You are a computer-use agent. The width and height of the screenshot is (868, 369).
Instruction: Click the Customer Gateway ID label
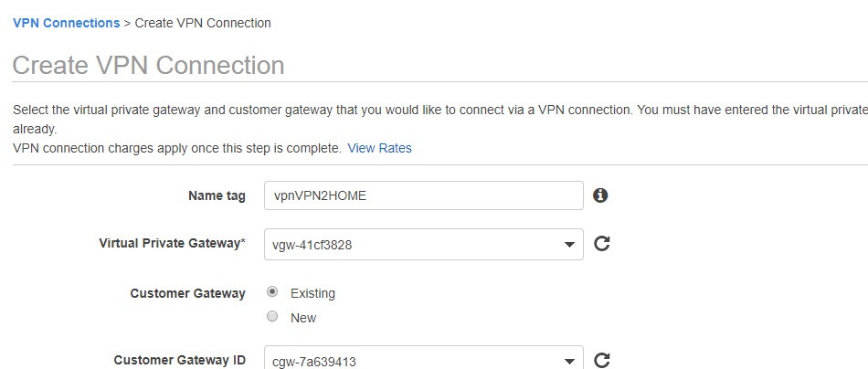[x=179, y=360]
